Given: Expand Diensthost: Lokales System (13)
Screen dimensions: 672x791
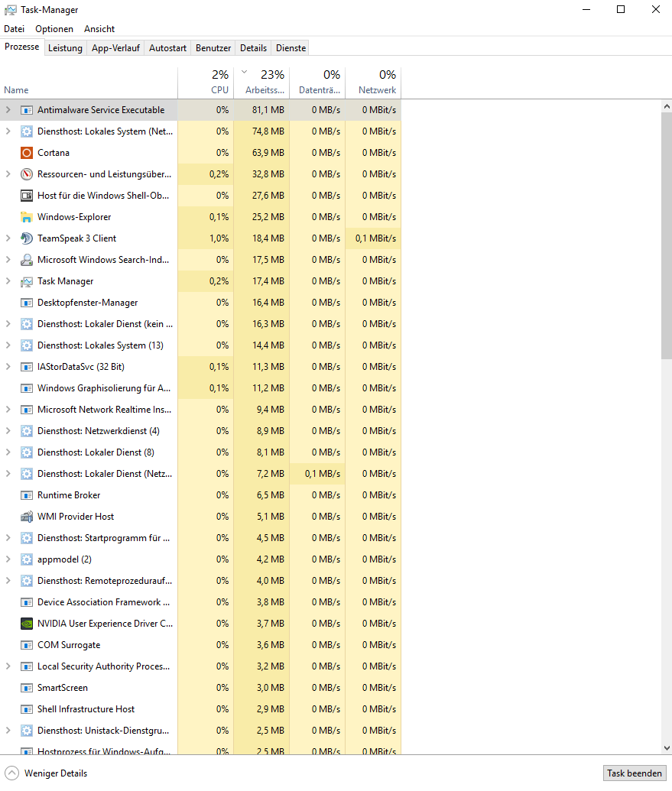Looking at the screenshot, I should pos(8,345).
